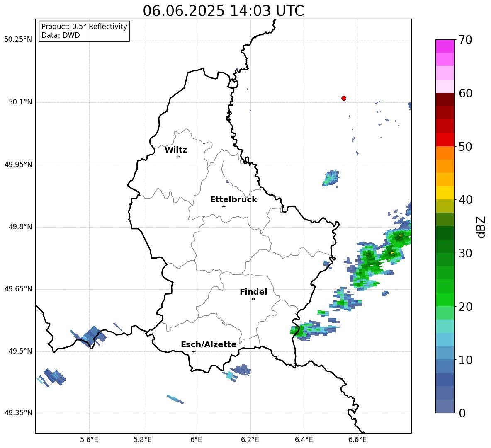Click the red radar site dot

coord(344,98)
